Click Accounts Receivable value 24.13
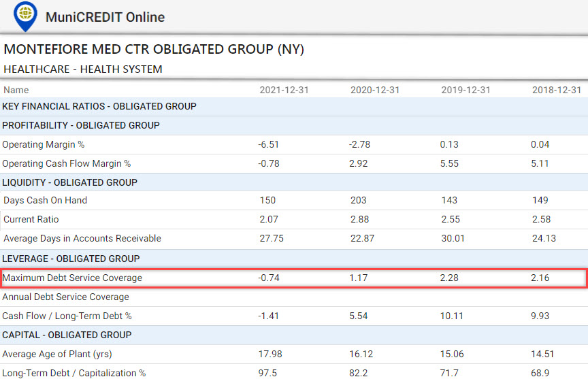The width and height of the screenshot is (588, 379). click(544, 239)
